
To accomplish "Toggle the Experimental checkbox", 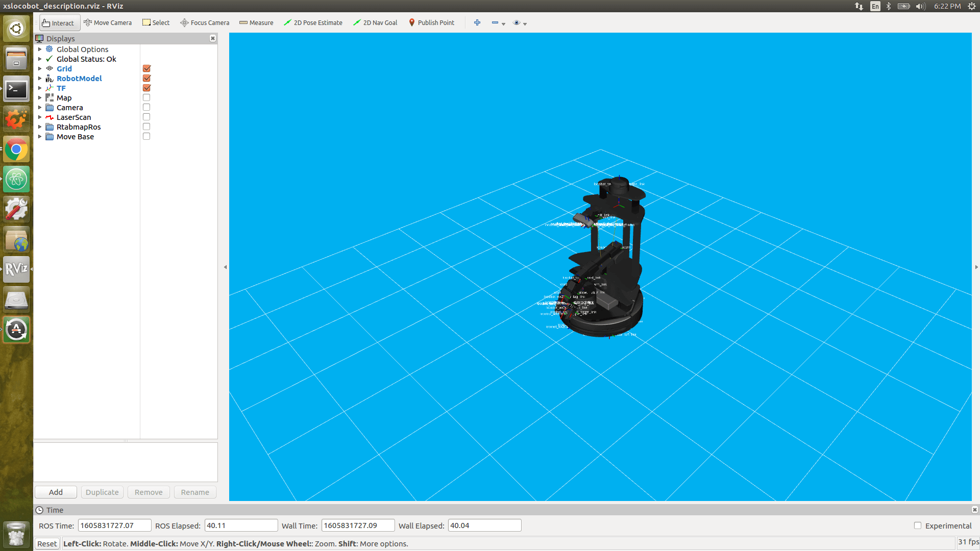I will coord(918,525).
